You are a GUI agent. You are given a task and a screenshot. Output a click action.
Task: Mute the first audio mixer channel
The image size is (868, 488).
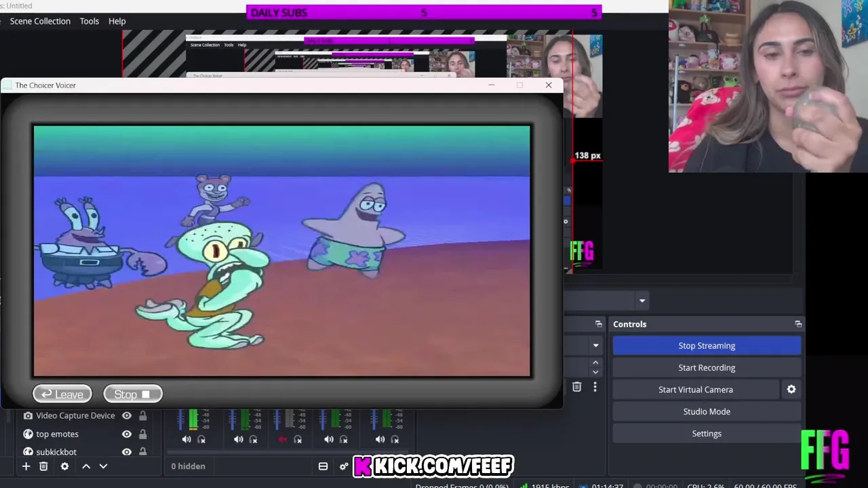click(186, 439)
